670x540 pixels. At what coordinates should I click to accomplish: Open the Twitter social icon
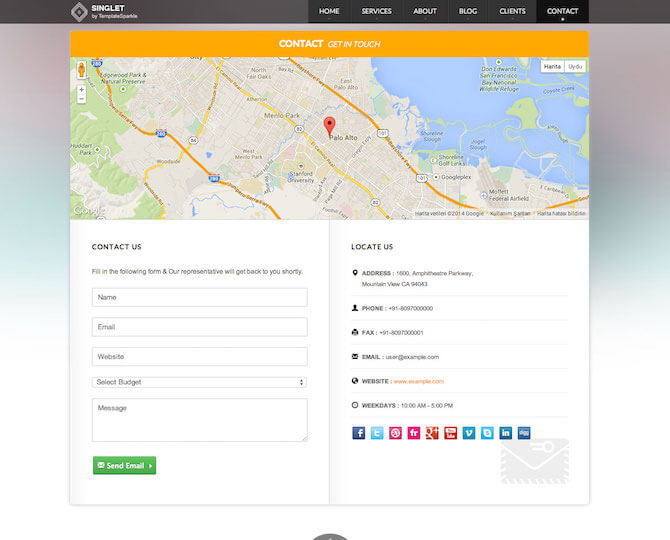coord(377,433)
